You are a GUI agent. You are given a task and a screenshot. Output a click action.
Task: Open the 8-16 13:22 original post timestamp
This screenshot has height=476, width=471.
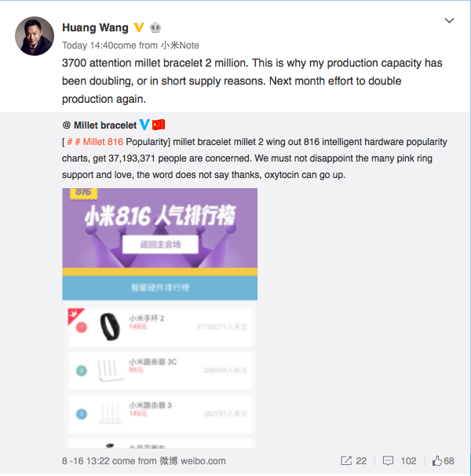pyautogui.click(x=86, y=461)
